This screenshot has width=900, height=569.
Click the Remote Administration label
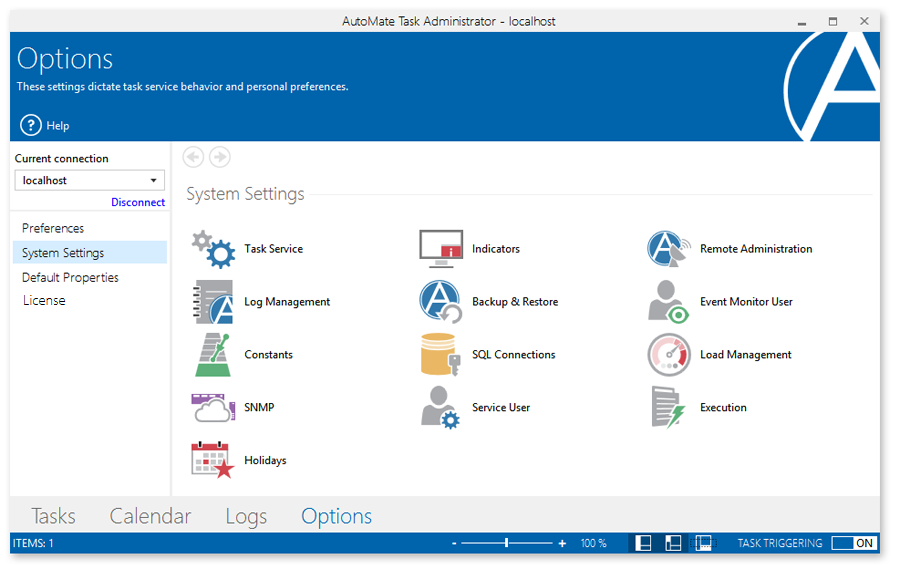756,249
